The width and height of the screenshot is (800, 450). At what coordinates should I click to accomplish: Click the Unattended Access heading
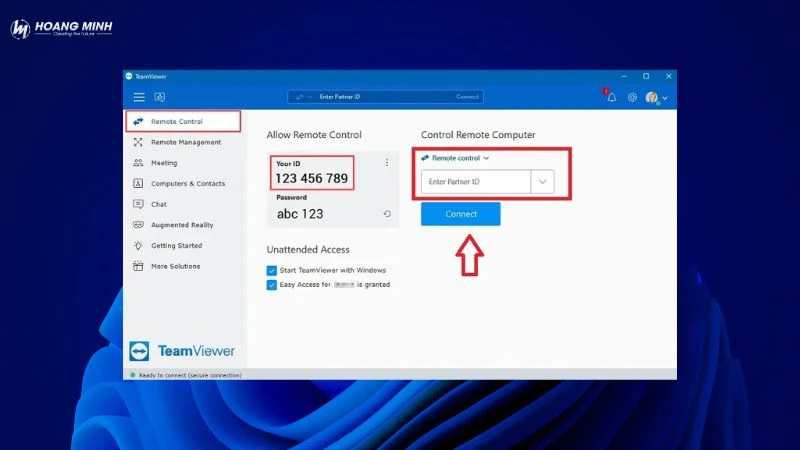[308, 249]
